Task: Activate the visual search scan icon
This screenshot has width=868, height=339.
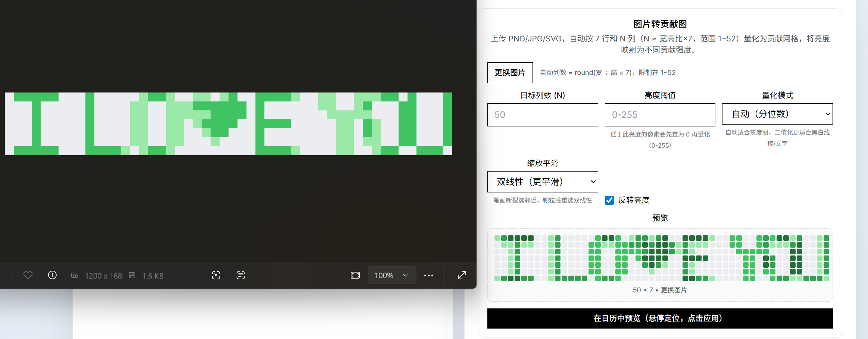Action: coord(216,275)
